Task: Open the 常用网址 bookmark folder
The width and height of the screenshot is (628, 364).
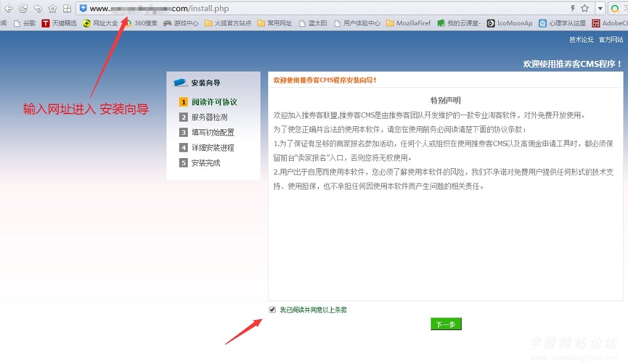Action: (274, 23)
